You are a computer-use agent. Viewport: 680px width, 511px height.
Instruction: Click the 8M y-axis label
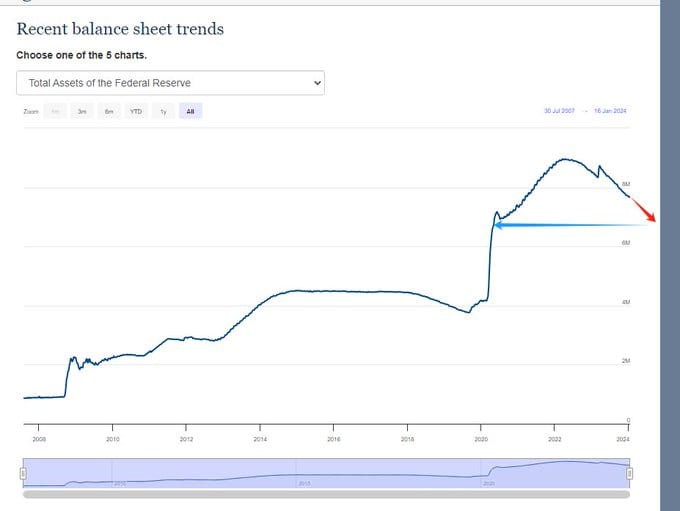pyautogui.click(x=626, y=184)
